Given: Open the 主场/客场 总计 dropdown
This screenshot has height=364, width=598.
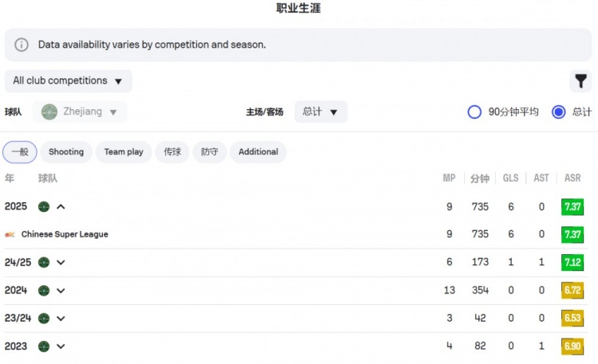Looking at the screenshot, I should click(x=321, y=112).
